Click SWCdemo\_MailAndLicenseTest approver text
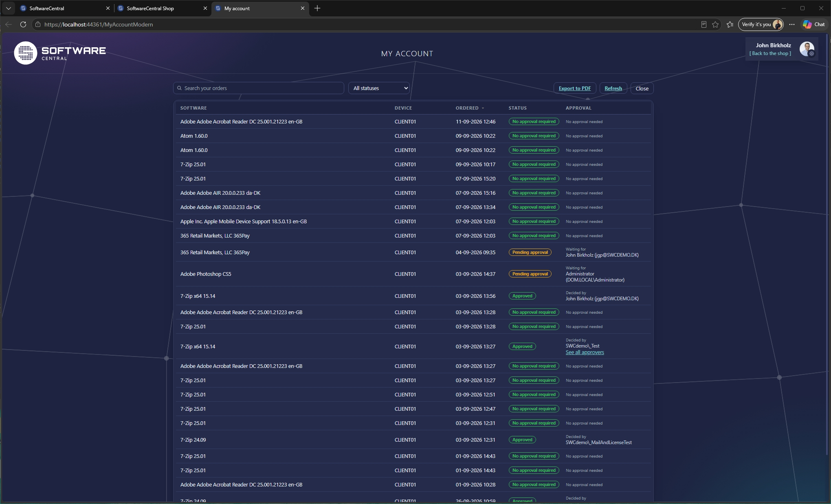The height and width of the screenshot is (504, 831). pyautogui.click(x=598, y=442)
